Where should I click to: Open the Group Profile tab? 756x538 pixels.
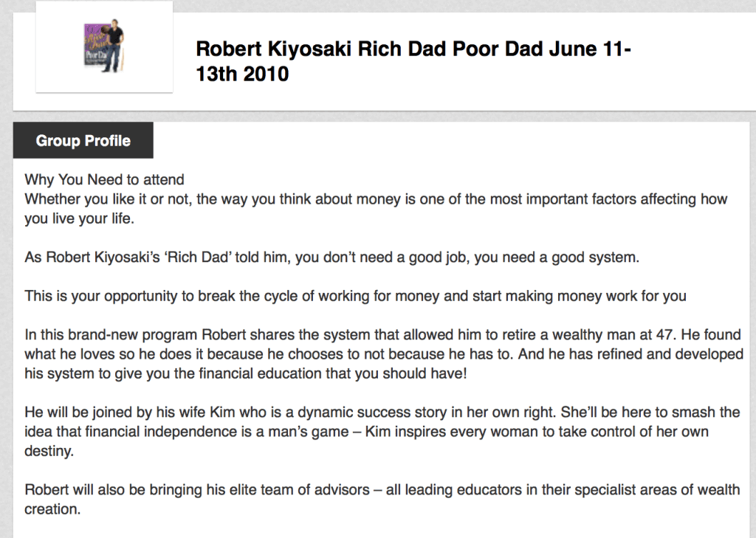(83, 140)
